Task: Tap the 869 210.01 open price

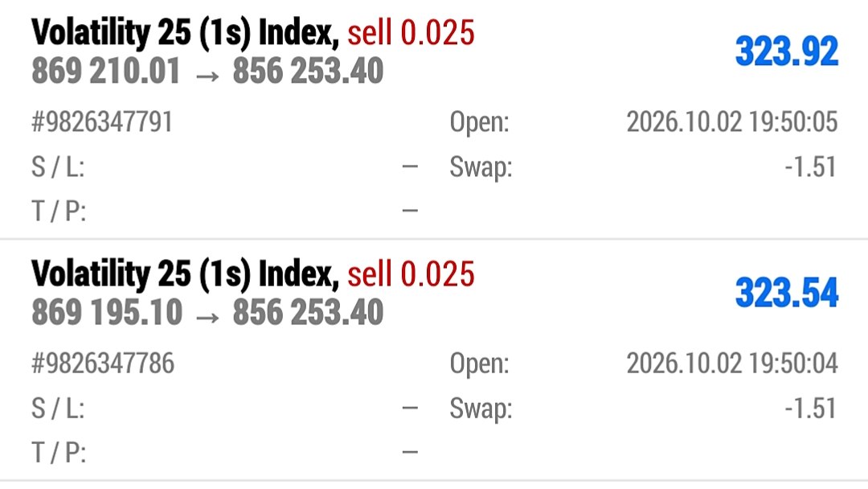Action: [x=106, y=72]
